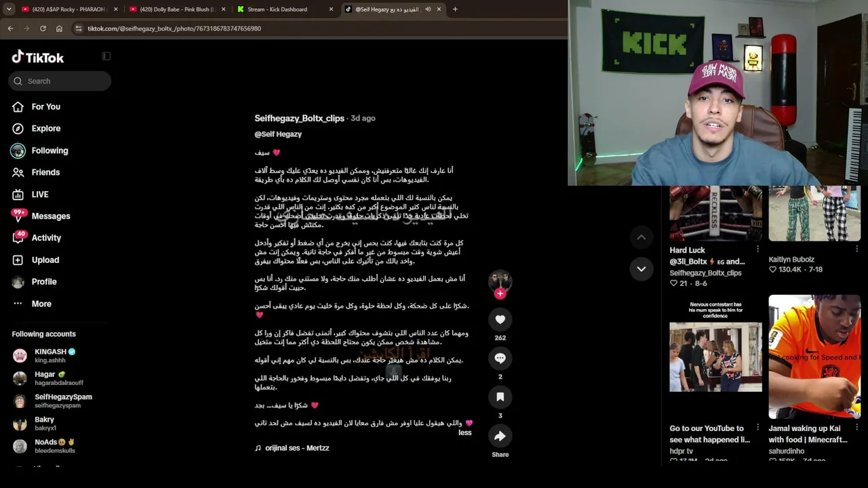Open options menu for Kaitlyn Bubolz video

(x=857, y=249)
